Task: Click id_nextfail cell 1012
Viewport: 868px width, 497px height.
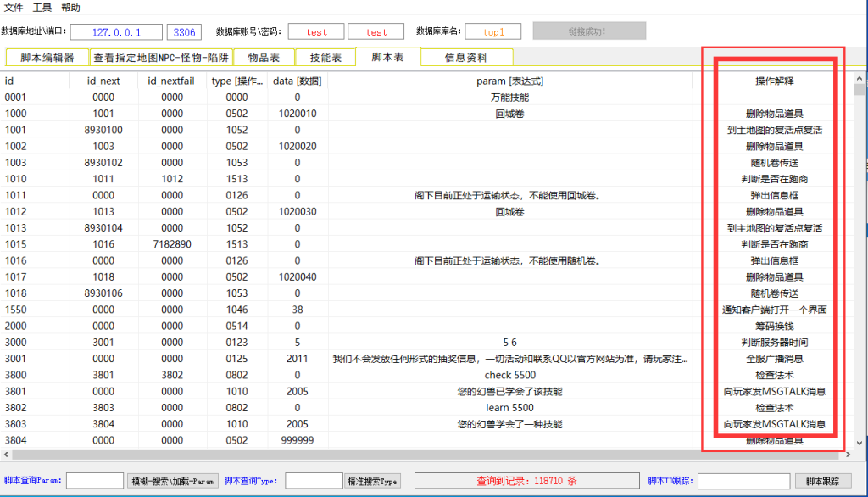Action: (172, 179)
